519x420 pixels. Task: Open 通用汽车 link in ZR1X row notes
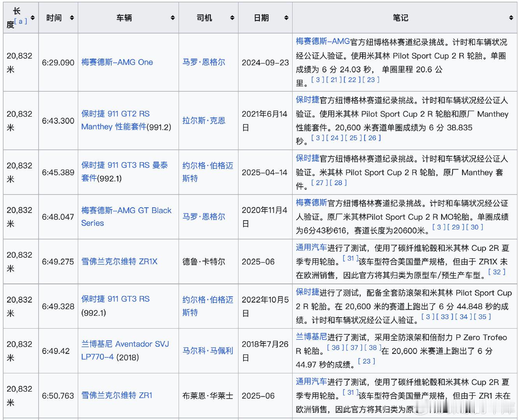[x=311, y=247]
